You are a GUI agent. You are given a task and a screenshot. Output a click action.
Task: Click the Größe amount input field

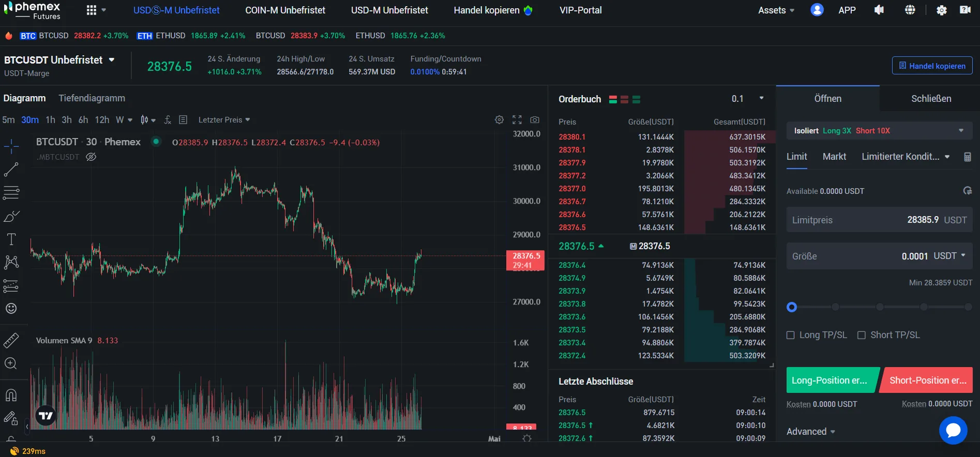point(879,256)
